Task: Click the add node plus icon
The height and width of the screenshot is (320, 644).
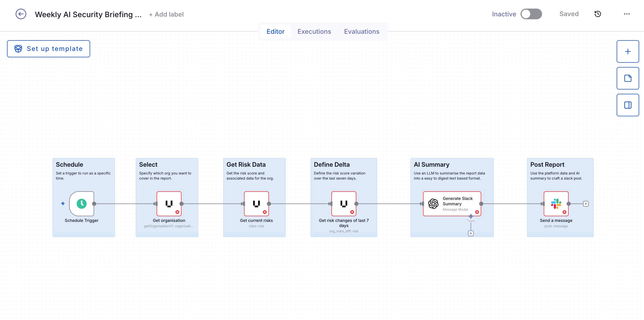Action: pyautogui.click(x=628, y=51)
